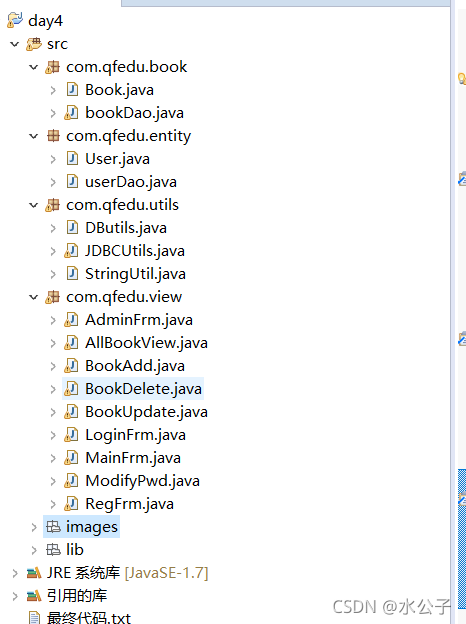Screen dimensions: 466x624
Task: Click the JRE system library icon
Action: pyautogui.click(x=34, y=573)
